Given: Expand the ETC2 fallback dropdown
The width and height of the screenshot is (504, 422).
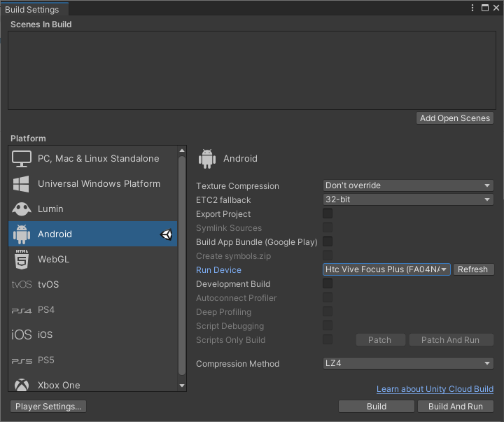Looking at the screenshot, I should pos(408,200).
